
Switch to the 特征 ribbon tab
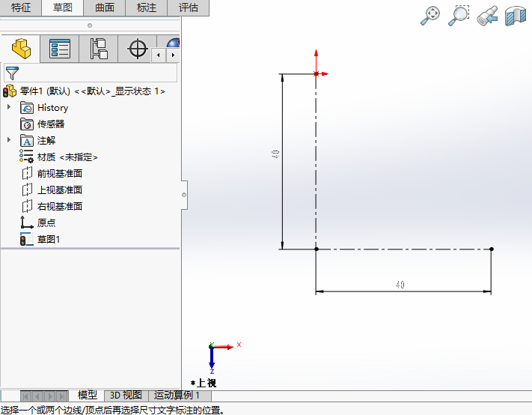(x=21, y=7)
